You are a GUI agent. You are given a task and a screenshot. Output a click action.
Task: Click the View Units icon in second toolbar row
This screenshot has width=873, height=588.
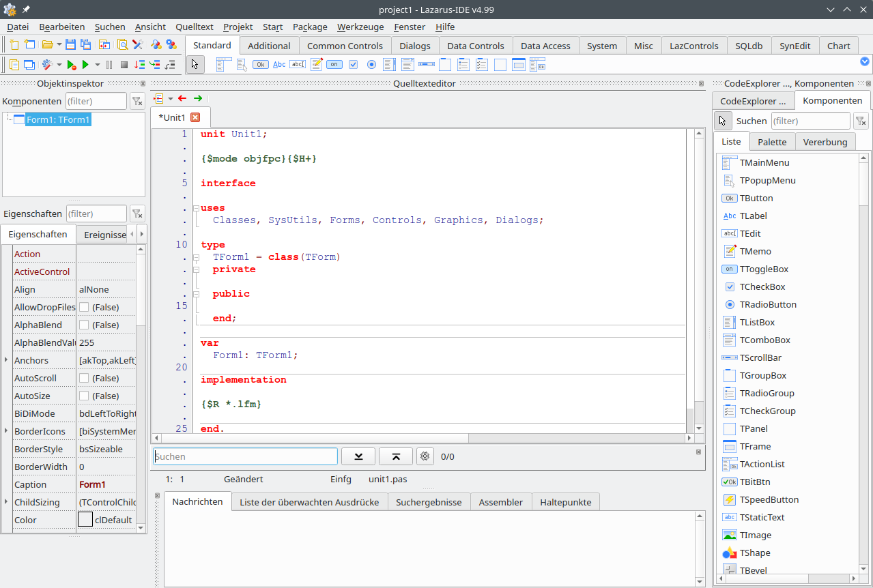[14, 65]
